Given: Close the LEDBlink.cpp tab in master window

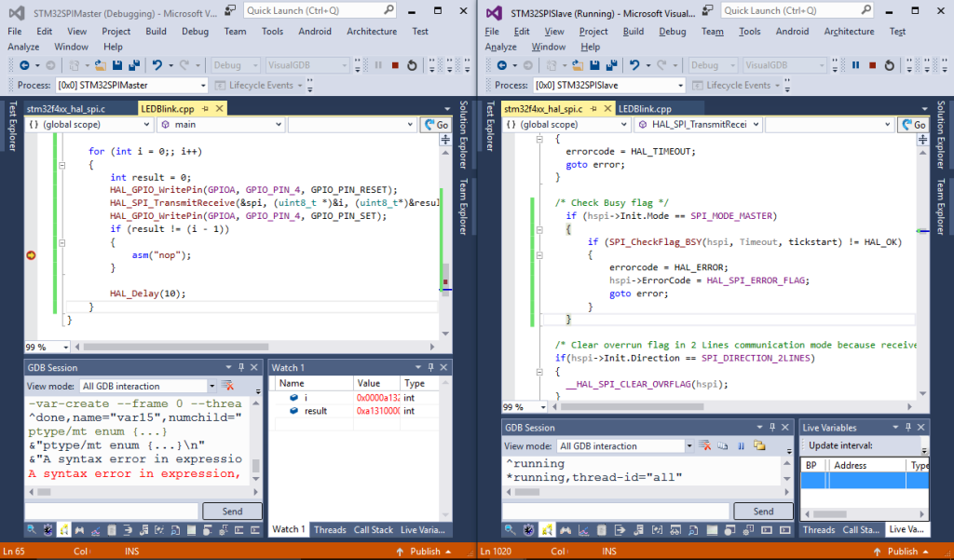Looking at the screenshot, I should click(217, 108).
